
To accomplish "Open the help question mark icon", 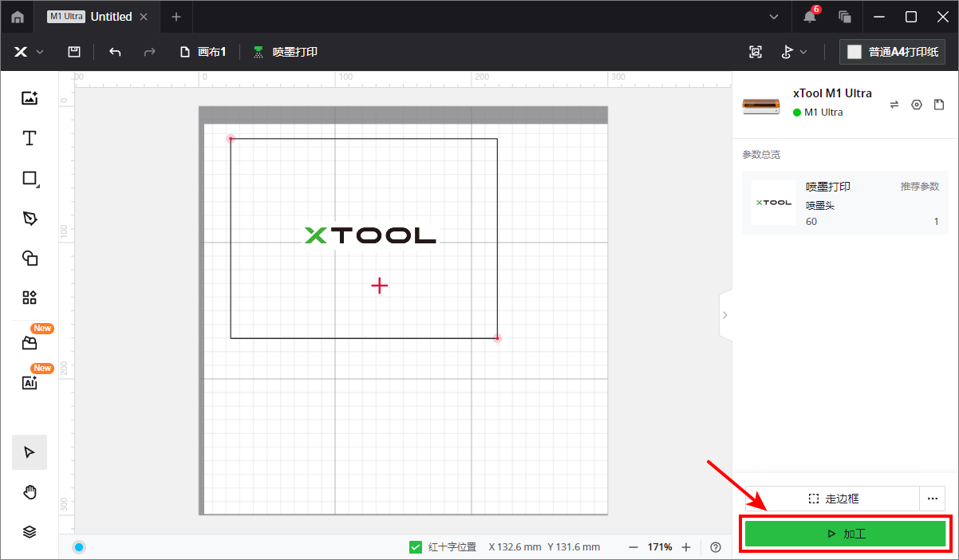I will click(x=716, y=547).
